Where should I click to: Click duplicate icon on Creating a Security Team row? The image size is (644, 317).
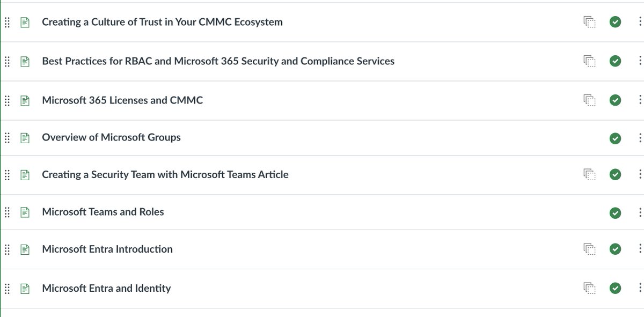click(x=590, y=174)
